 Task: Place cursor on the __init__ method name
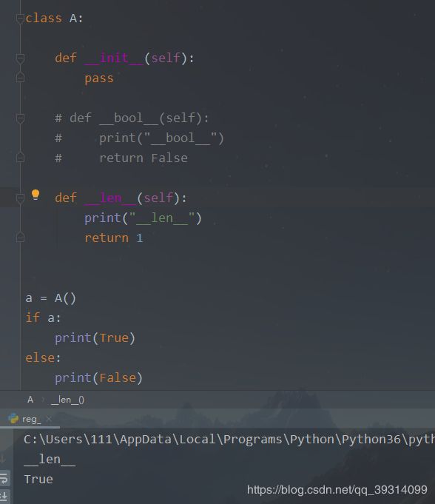pyautogui.click(x=114, y=58)
